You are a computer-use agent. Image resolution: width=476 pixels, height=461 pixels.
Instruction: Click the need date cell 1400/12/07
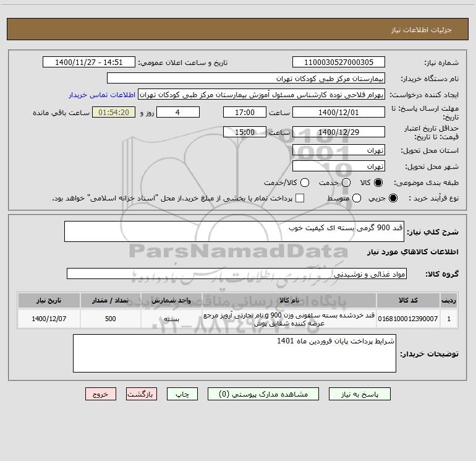[49, 319]
